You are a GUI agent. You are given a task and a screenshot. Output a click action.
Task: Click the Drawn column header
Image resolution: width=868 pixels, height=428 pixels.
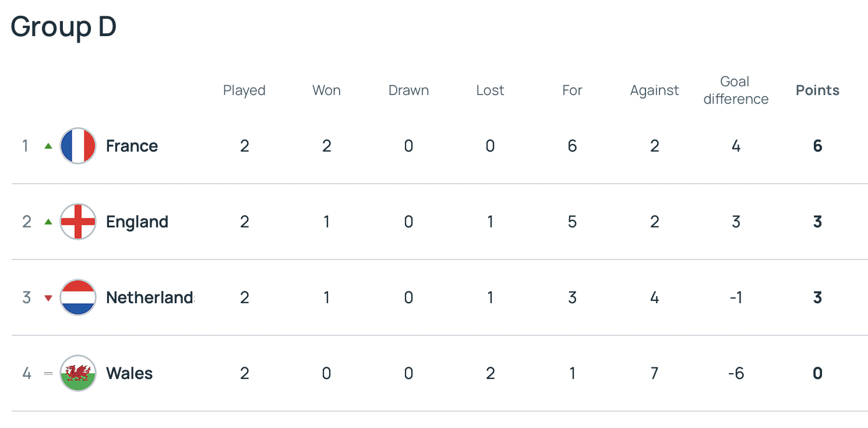click(408, 90)
